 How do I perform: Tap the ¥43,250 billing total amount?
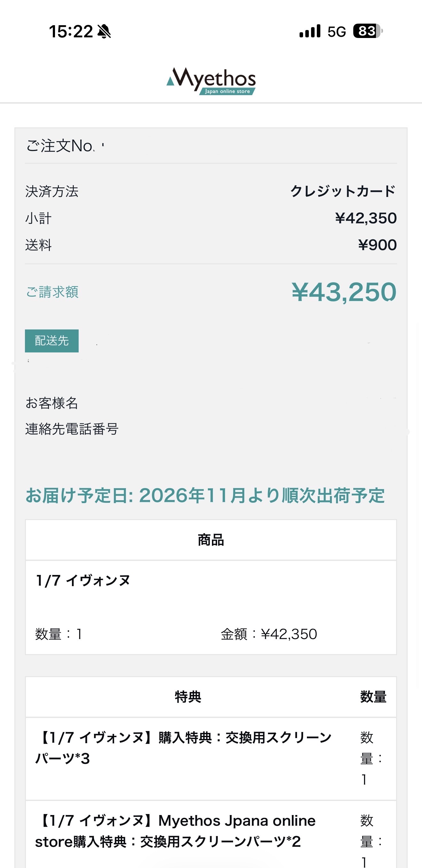click(344, 292)
